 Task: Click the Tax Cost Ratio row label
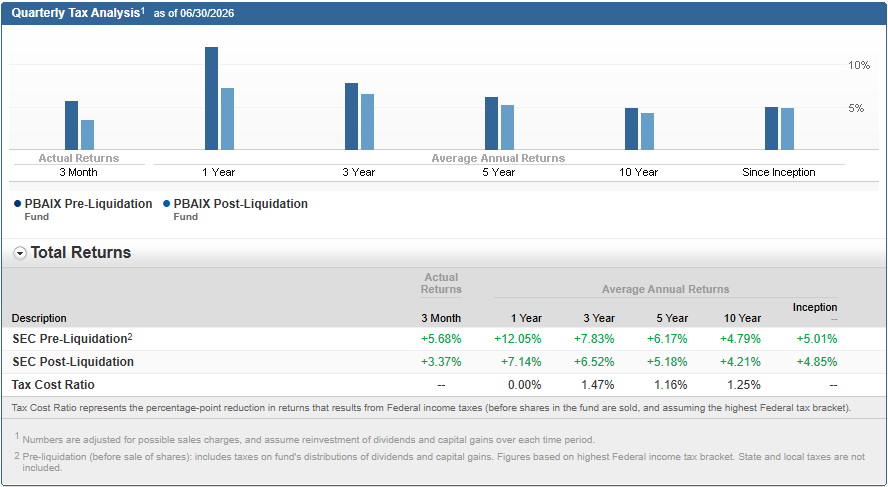click(53, 385)
